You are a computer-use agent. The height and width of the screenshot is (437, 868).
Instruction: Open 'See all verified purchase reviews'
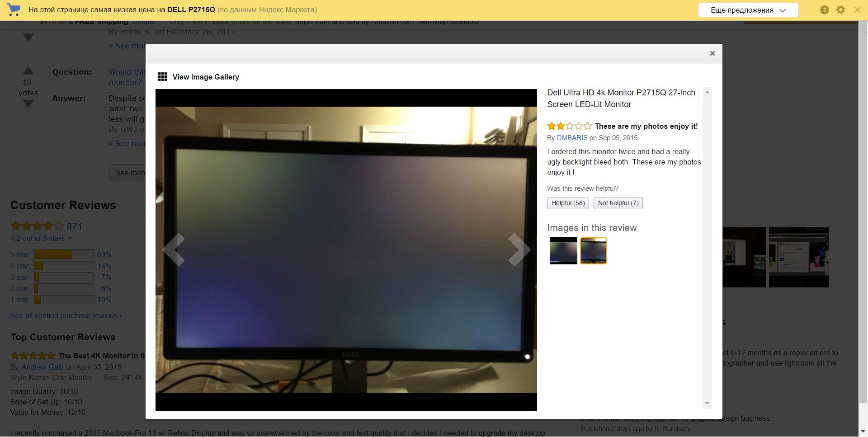pos(66,315)
